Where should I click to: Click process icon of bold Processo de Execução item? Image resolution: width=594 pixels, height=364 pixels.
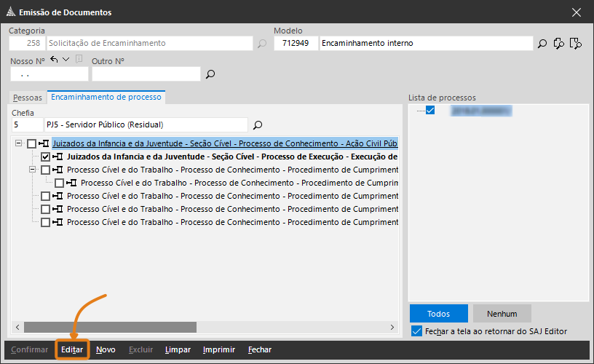point(58,157)
